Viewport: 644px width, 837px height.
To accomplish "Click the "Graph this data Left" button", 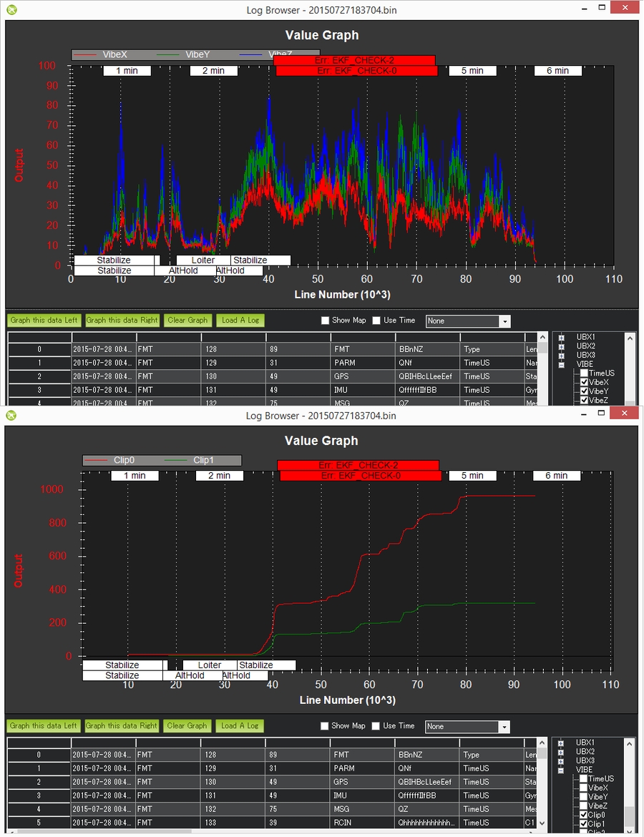I will pos(43,320).
